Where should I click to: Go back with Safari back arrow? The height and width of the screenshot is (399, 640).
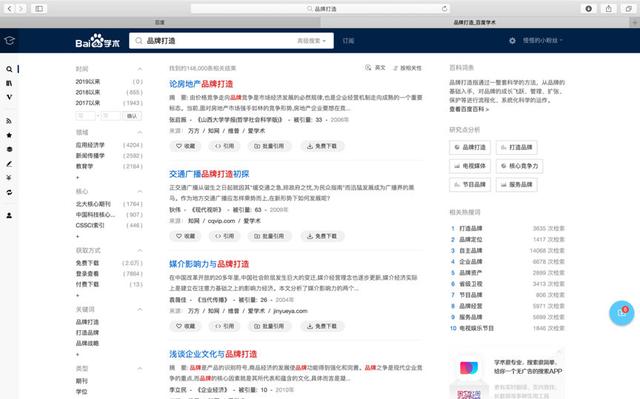(x=9, y=9)
